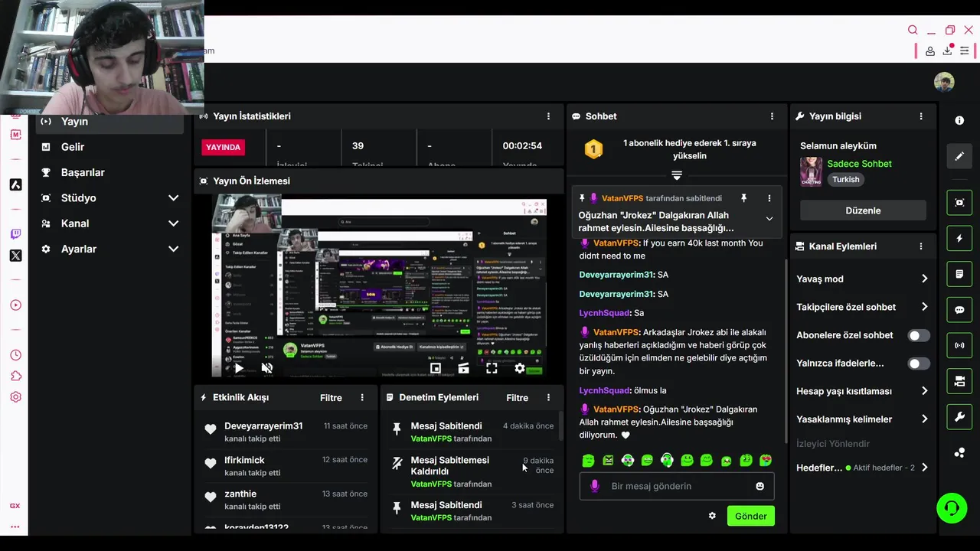Viewport: 980px width, 551px height.
Task: Click the Gönder send button
Action: click(x=751, y=516)
